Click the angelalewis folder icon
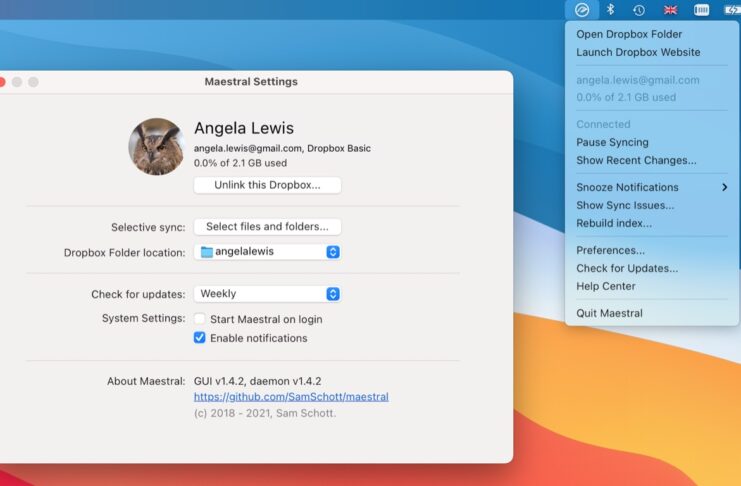 207,252
